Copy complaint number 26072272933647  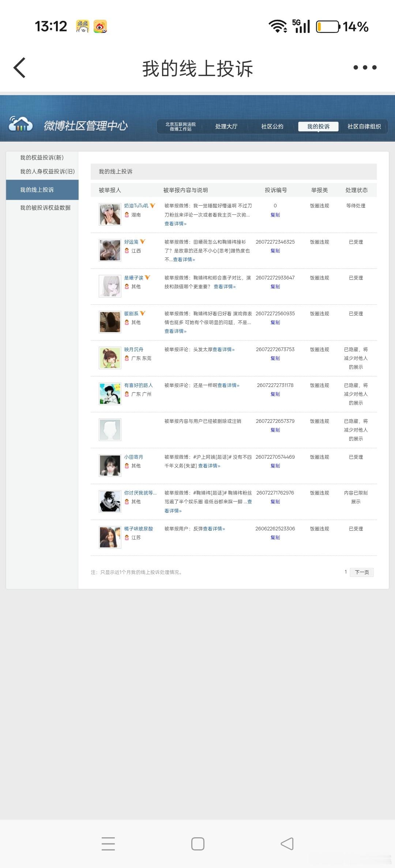point(275,286)
